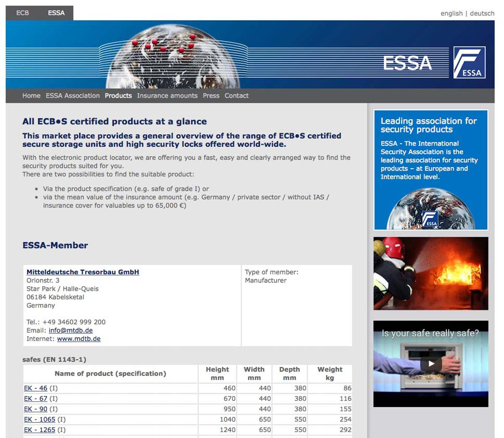Go to Home in the navigation bar
Screen dimensions: 504x438
coord(31,95)
